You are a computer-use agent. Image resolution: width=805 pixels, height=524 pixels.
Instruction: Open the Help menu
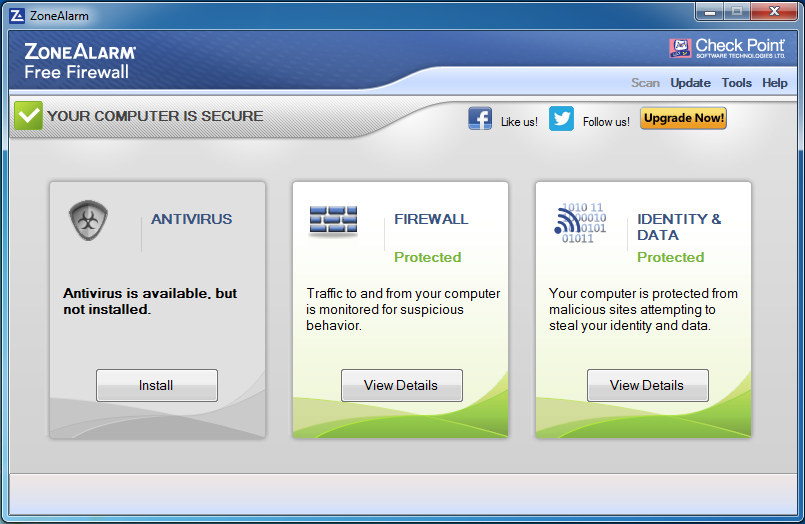pyautogui.click(x=775, y=83)
